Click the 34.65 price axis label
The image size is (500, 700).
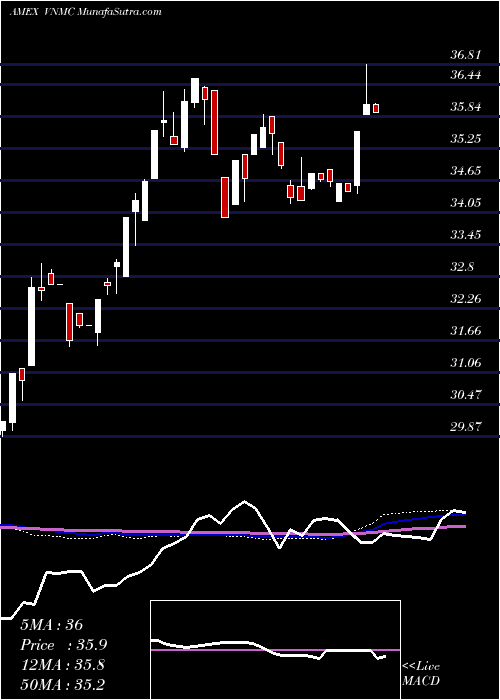[466, 171]
